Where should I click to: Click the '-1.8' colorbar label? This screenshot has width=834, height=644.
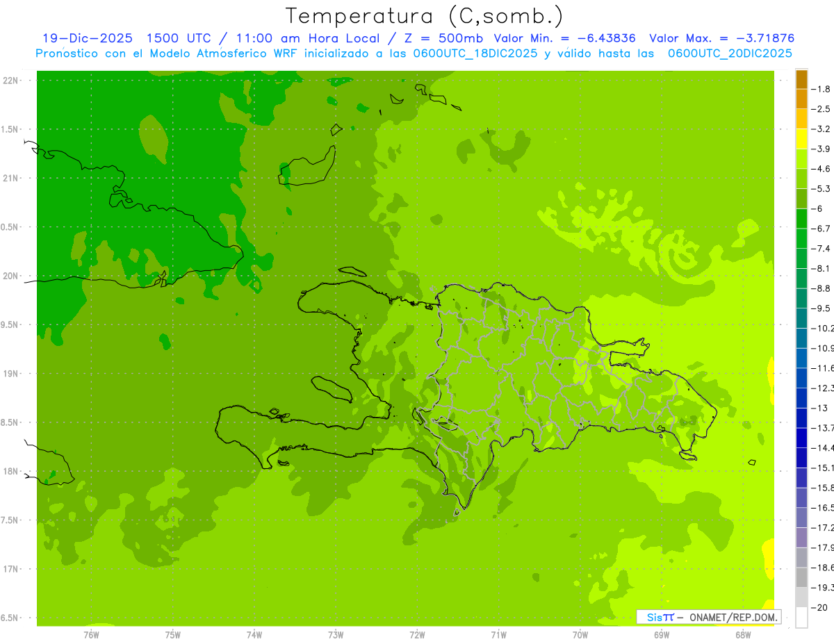(x=821, y=89)
